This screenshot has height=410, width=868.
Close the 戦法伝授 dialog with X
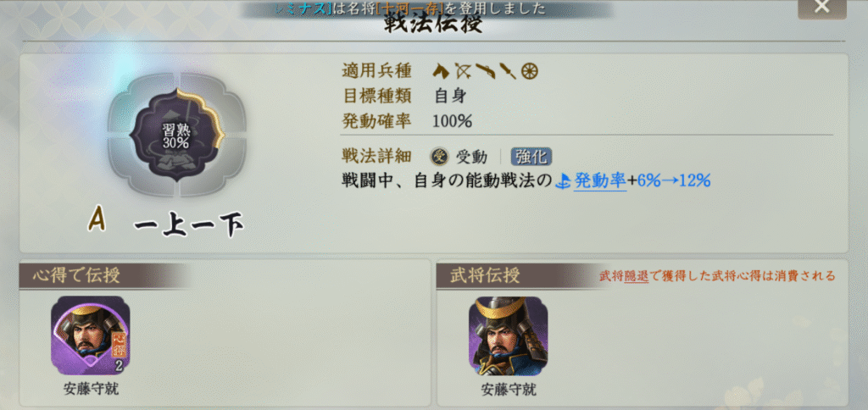click(822, 7)
